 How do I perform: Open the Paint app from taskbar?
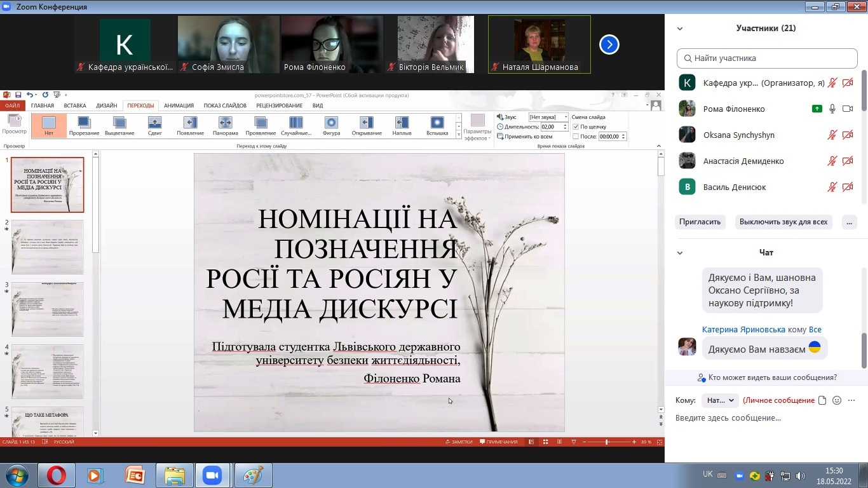click(253, 475)
